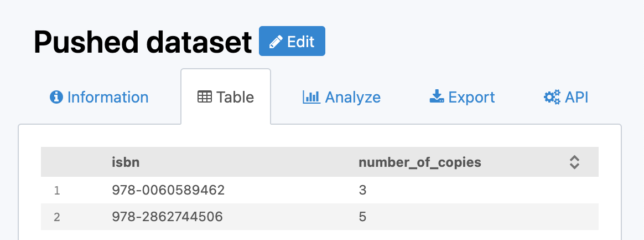This screenshot has height=240, width=644.
Task: Click the isbn column header
Action: click(124, 162)
